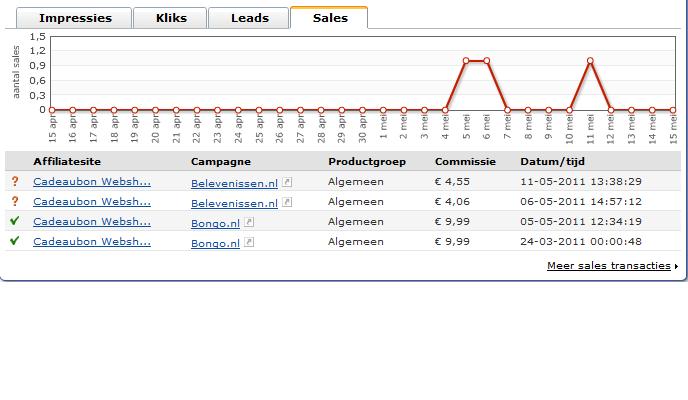Open the Bongo.nl campaign link in the 24-03-2011 row
The width and height of the screenshot is (688, 400).
pyautogui.click(x=215, y=243)
